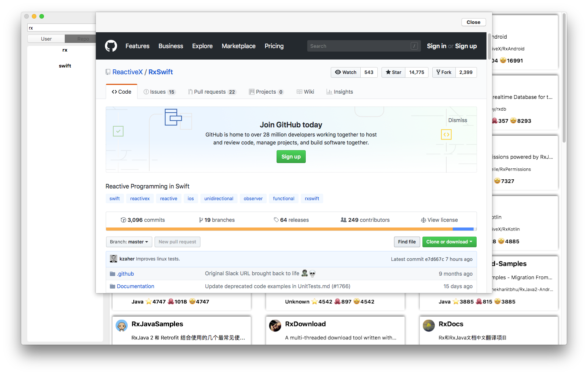This screenshot has width=588, height=375.
Task: Open the Documentation folder
Action: (136, 286)
